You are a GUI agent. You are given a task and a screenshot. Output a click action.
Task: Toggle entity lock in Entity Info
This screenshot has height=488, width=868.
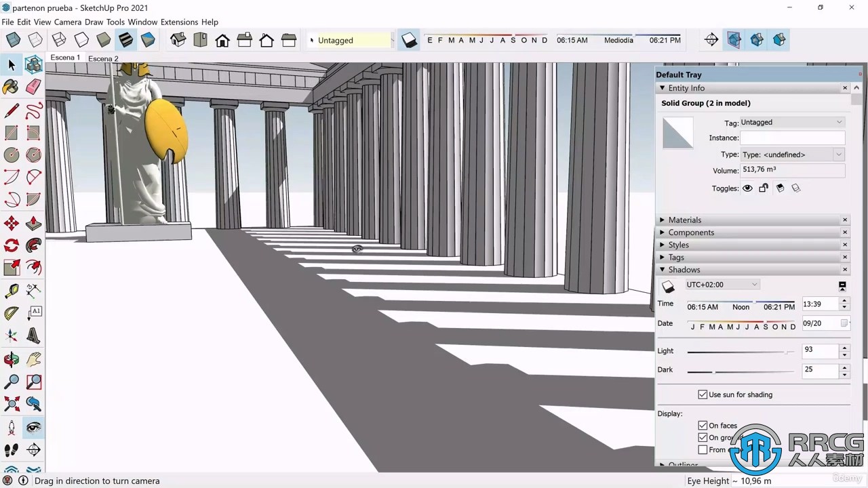coord(764,188)
